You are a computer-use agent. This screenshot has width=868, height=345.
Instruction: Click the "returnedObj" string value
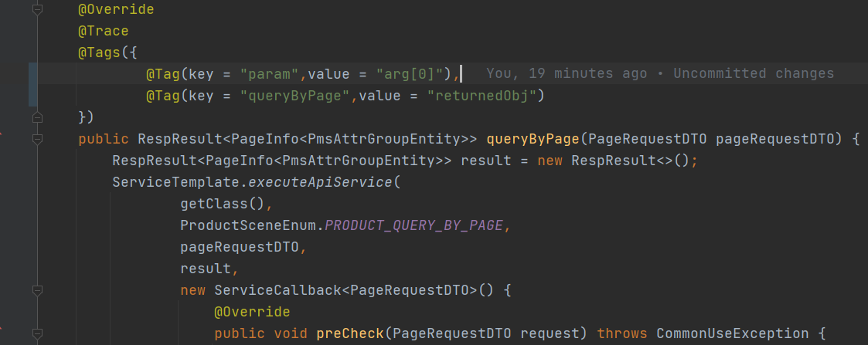pos(482,96)
